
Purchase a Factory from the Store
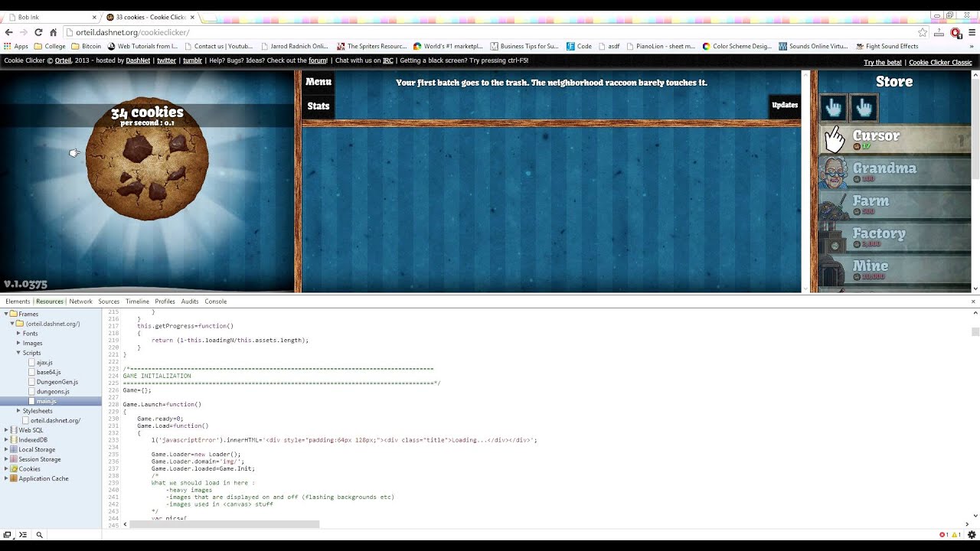click(x=894, y=237)
